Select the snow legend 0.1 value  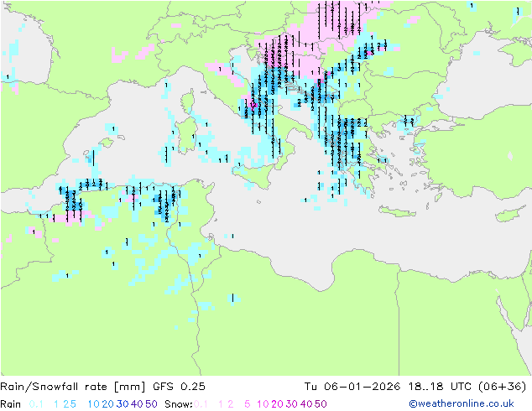coord(201,404)
